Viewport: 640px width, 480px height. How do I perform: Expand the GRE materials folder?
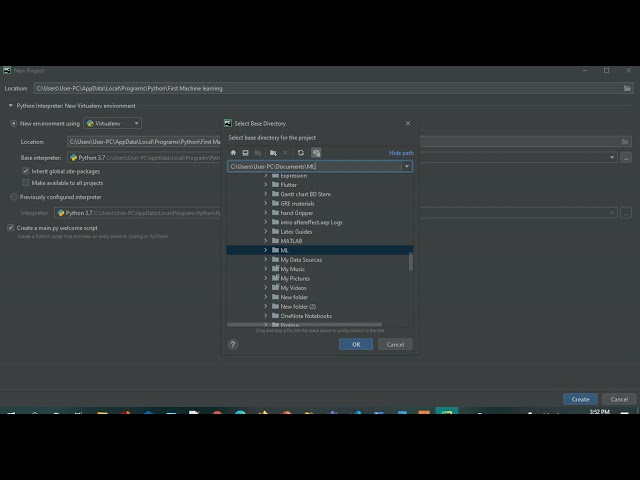pos(266,203)
